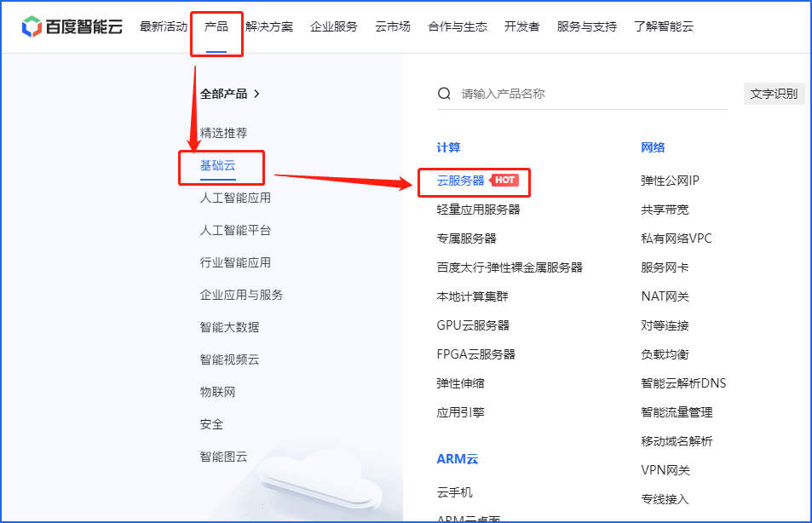Open the 企业服务 menu
This screenshot has height=523, width=812.
pos(334,26)
